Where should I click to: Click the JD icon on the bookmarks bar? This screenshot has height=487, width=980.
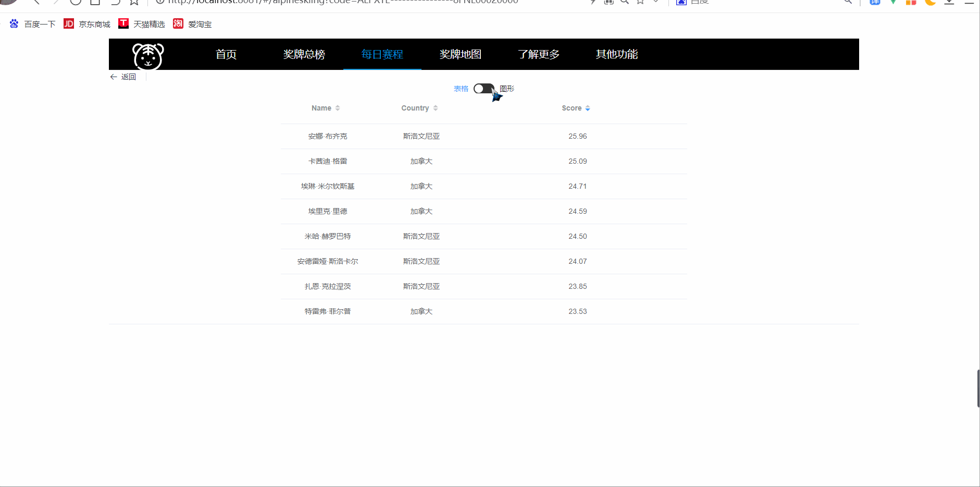pyautogui.click(x=68, y=23)
